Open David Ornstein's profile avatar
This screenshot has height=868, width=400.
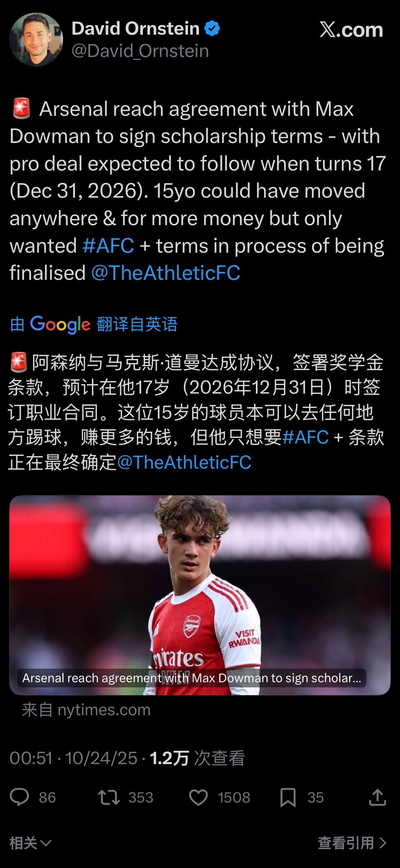click(x=36, y=39)
